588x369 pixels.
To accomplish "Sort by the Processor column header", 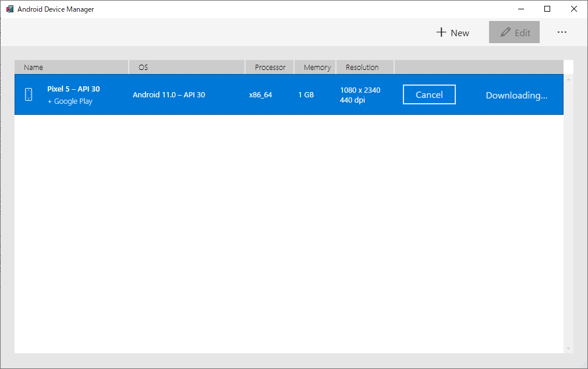I will pyautogui.click(x=270, y=67).
